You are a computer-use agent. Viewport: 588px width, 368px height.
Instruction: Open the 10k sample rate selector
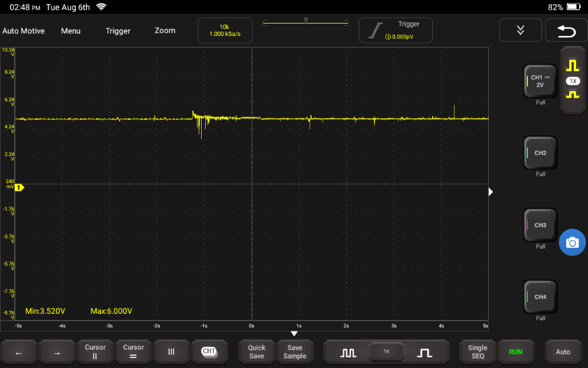click(225, 31)
